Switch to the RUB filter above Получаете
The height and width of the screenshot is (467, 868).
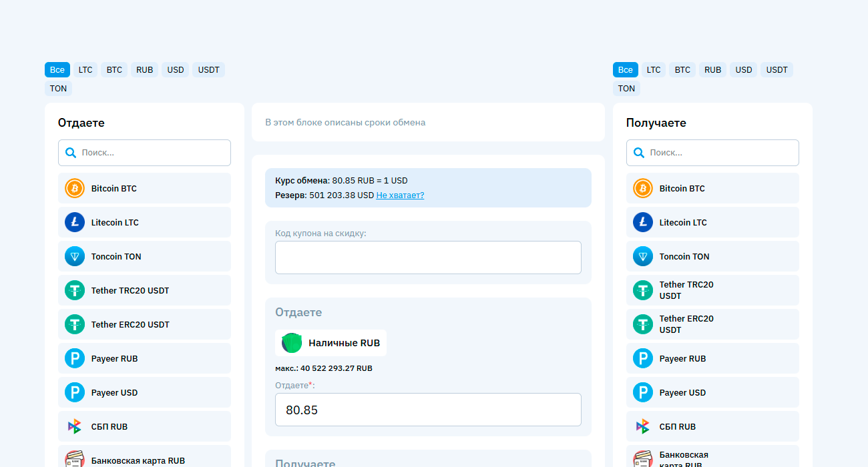(712, 70)
